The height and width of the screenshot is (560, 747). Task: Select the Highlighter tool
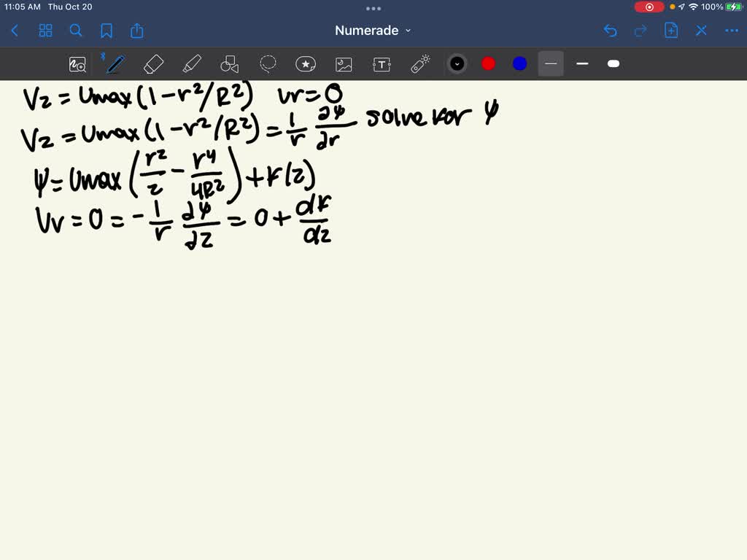(x=192, y=64)
